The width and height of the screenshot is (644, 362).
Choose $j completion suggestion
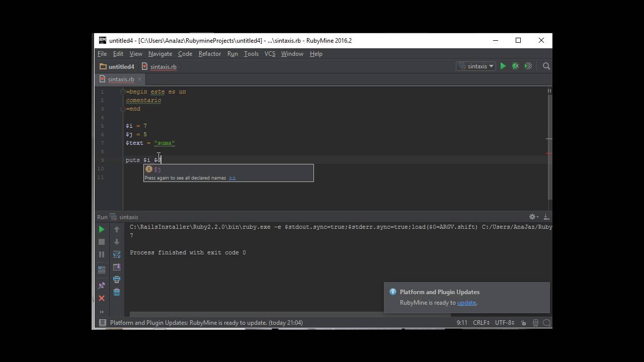click(228, 169)
